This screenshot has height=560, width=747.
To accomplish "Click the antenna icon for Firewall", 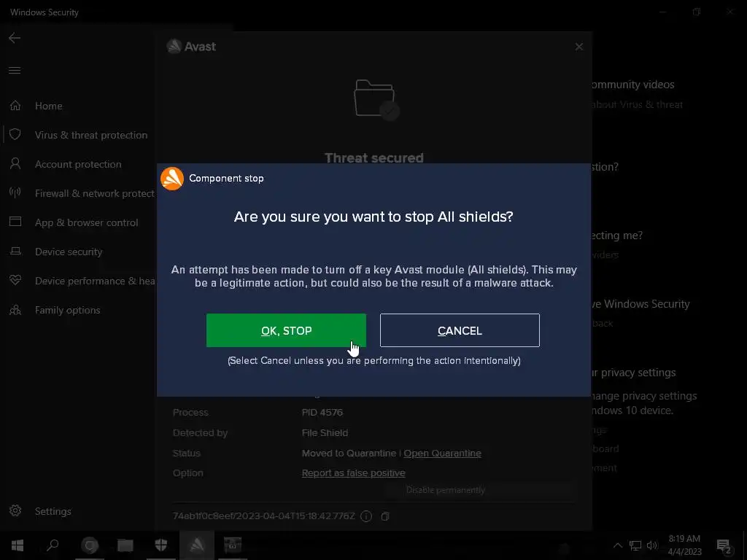I will tap(15, 192).
